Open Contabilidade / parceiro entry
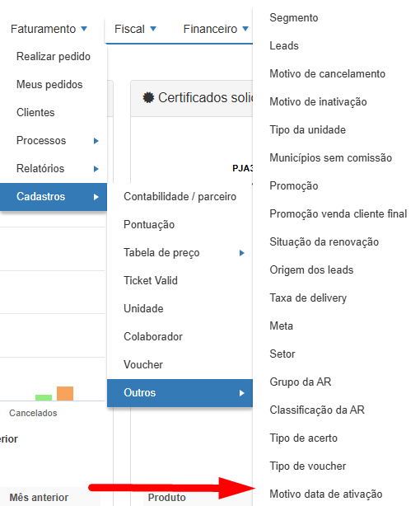The width and height of the screenshot is (420, 506). pyautogui.click(x=180, y=196)
